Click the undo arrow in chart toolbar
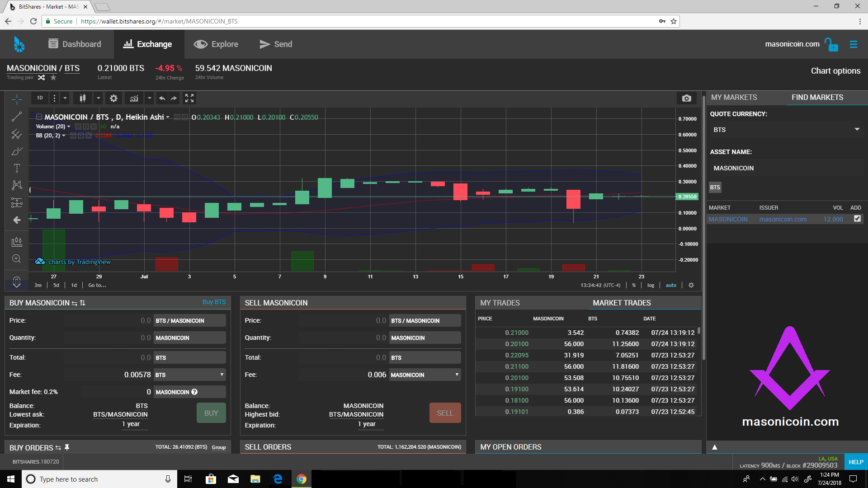 (x=162, y=98)
